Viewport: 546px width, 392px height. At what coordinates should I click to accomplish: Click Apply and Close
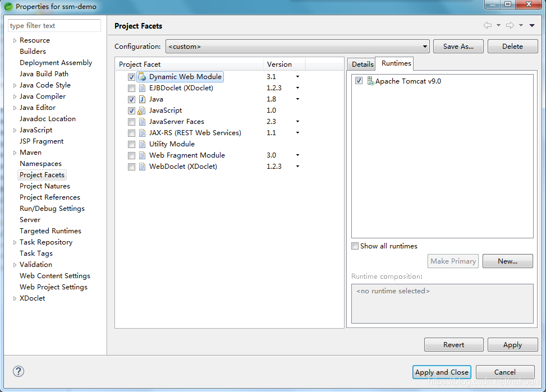pos(442,372)
